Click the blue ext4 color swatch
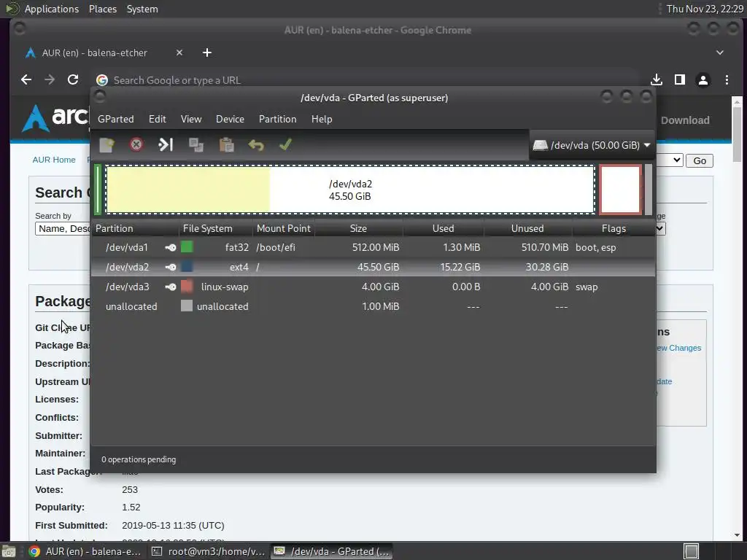Viewport: 747px width, 560px height. coord(187,266)
